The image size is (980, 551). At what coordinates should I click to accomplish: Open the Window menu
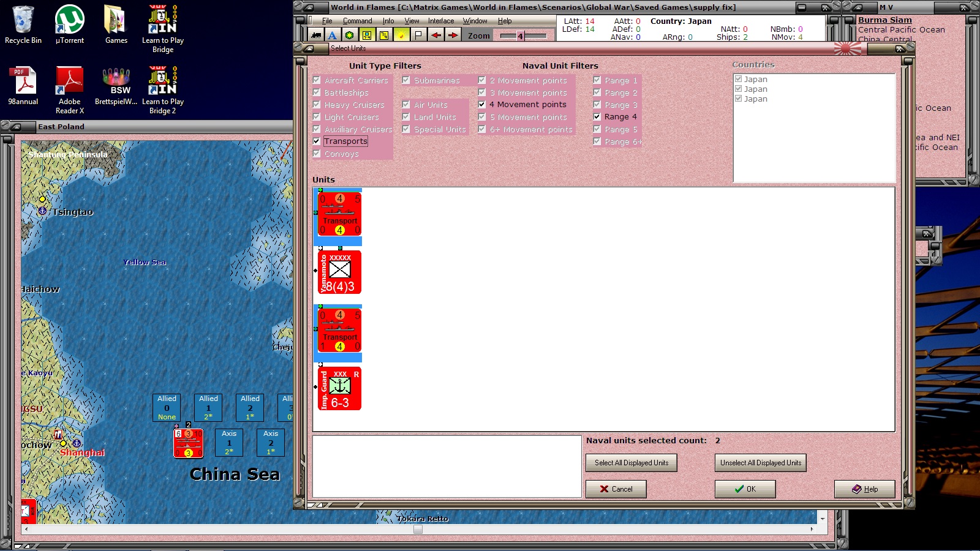coord(475,21)
